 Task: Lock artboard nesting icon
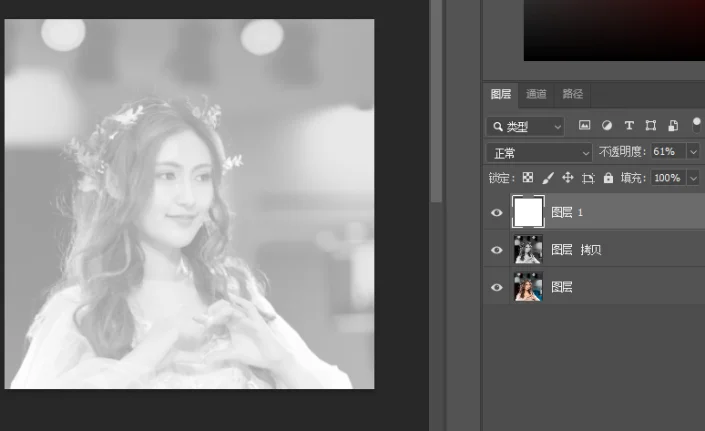pyautogui.click(x=588, y=178)
